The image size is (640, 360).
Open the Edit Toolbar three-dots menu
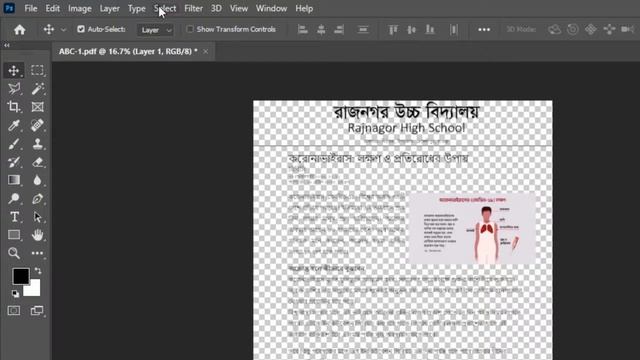click(x=37, y=253)
